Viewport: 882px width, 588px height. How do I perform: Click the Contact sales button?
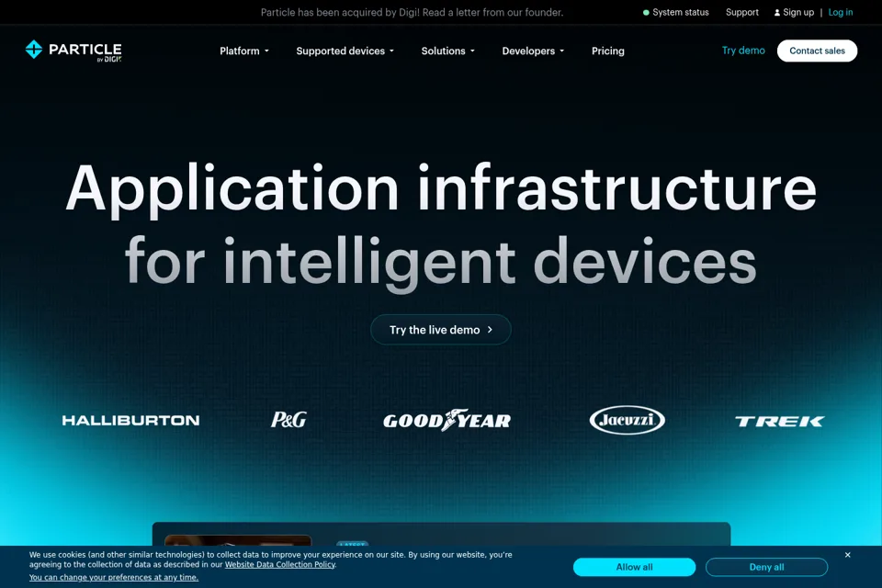[x=817, y=51]
